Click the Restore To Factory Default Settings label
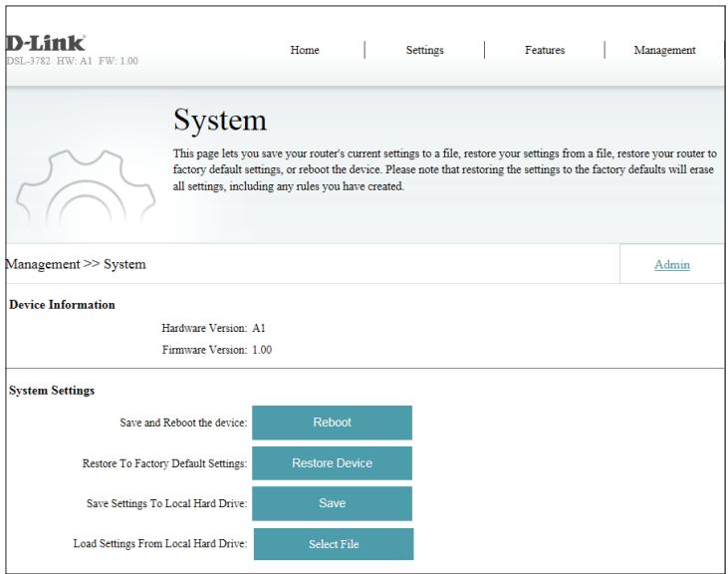The height and width of the screenshot is (574, 728). pyautogui.click(x=164, y=463)
